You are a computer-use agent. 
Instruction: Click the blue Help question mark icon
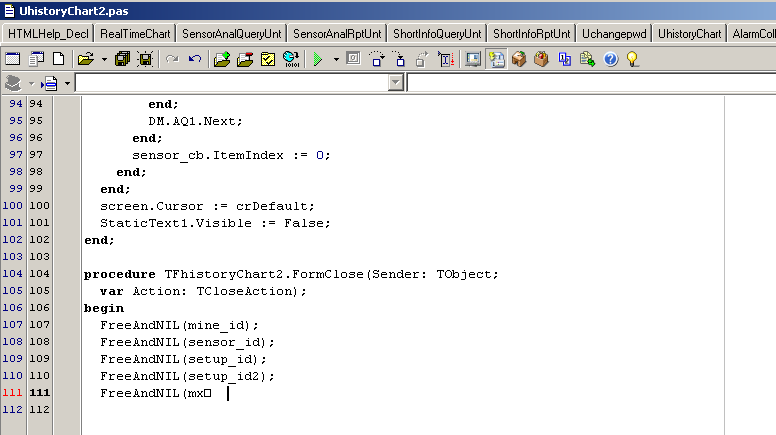(610, 59)
